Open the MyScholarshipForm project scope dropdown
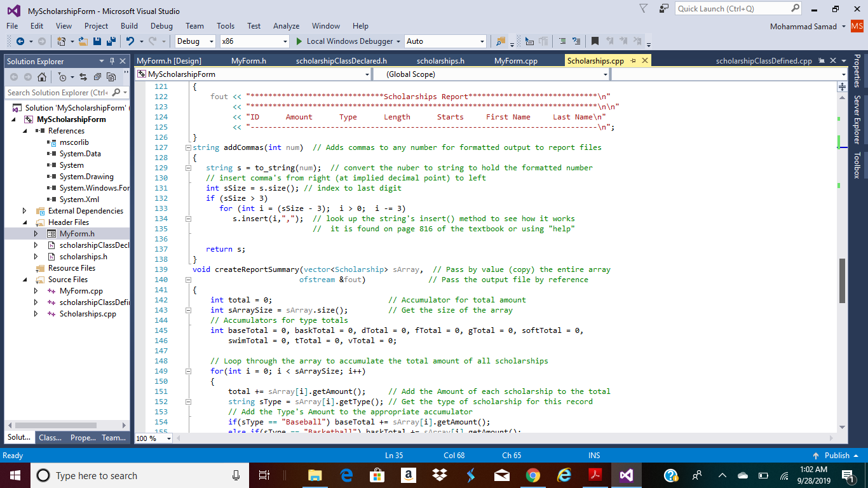This screenshot has width=868, height=488. pos(367,74)
